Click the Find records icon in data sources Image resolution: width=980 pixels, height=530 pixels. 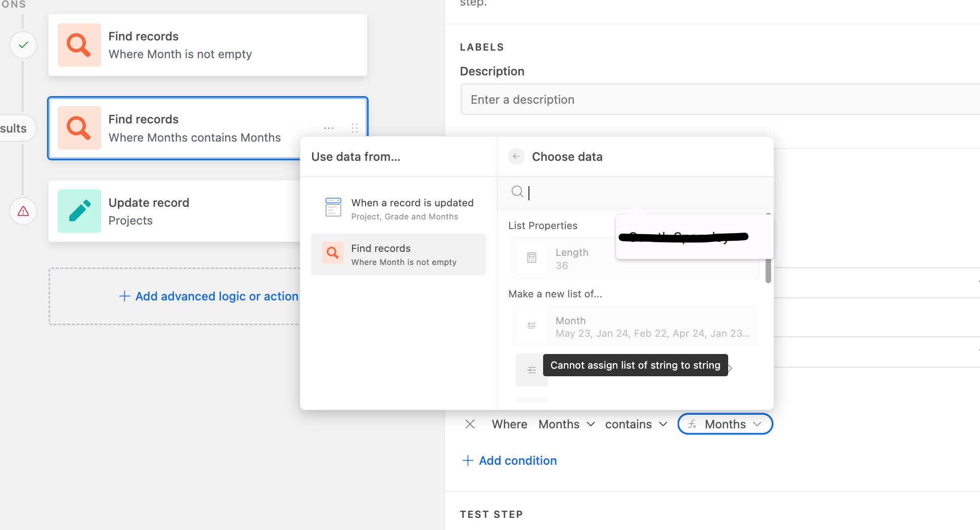coord(333,252)
